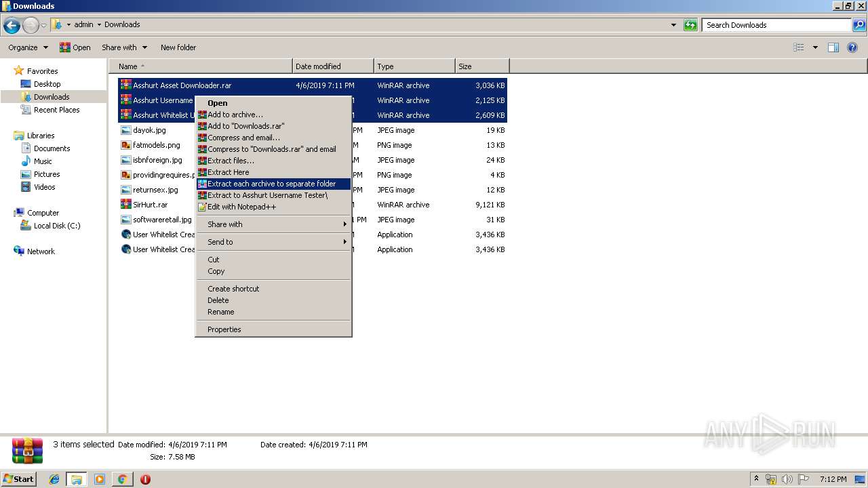Open the recent pages dropdown arrow
The image size is (868, 488).
tap(44, 26)
